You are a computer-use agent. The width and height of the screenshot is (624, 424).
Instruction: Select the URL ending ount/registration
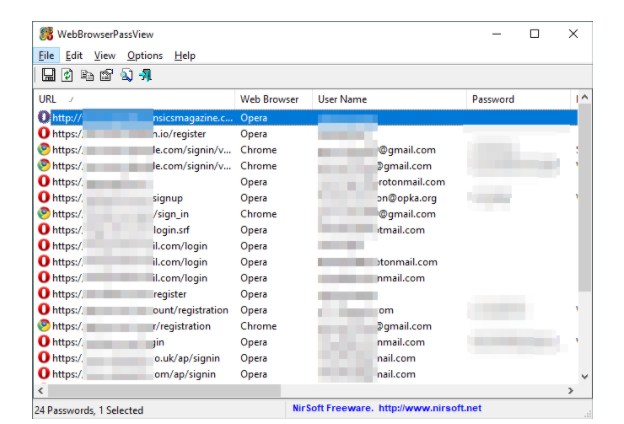pyautogui.click(x=140, y=310)
